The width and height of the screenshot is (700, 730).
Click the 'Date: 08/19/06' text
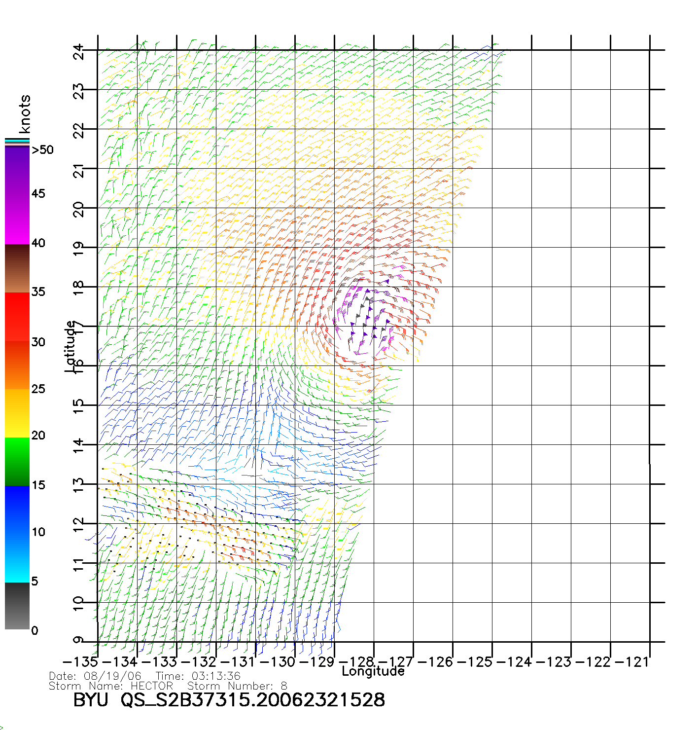pos(95,676)
